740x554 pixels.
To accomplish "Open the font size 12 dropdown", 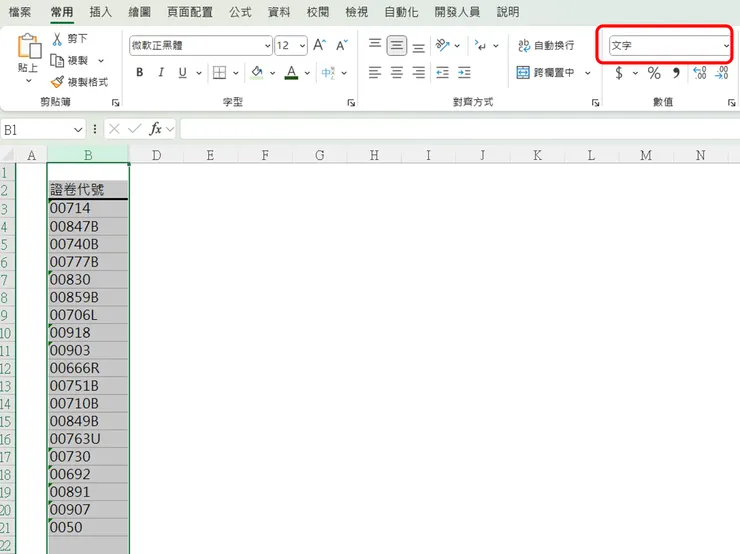I will (303, 46).
